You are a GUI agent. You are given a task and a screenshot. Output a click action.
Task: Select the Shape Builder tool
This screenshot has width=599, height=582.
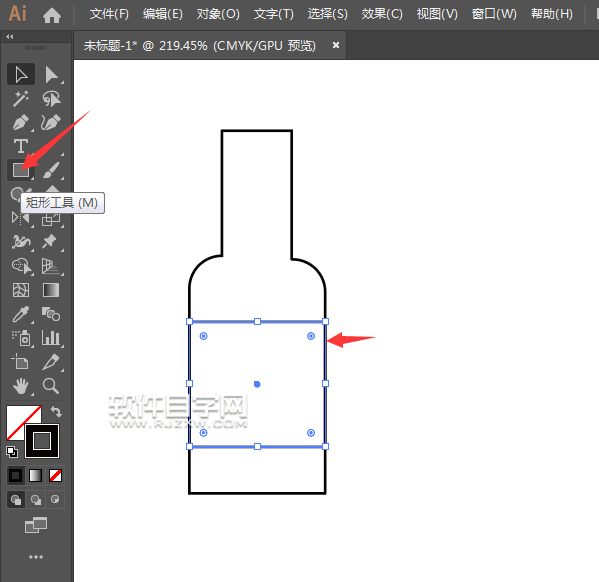click(x=21, y=266)
